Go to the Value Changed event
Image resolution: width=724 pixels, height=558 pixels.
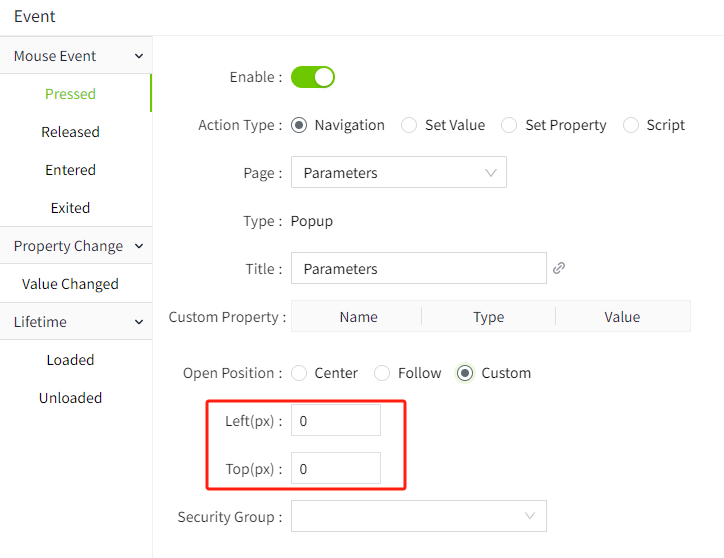tap(70, 284)
